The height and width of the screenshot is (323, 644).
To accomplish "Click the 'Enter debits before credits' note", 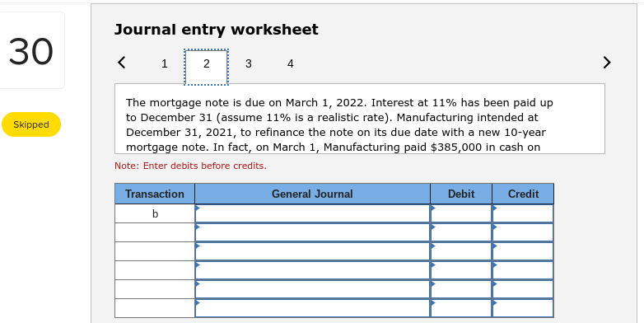I will (190, 166).
